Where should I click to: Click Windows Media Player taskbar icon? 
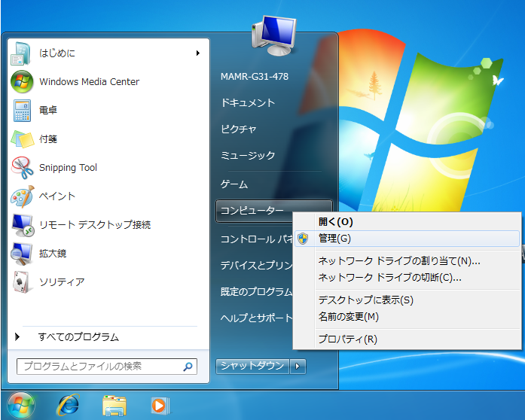tap(159, 405)
